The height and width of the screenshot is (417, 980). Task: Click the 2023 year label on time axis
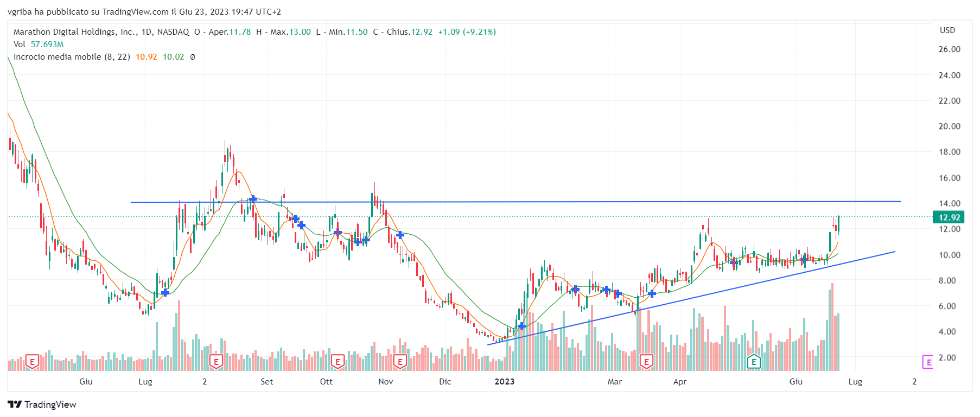pyautogui.click(x=505, y=382)
